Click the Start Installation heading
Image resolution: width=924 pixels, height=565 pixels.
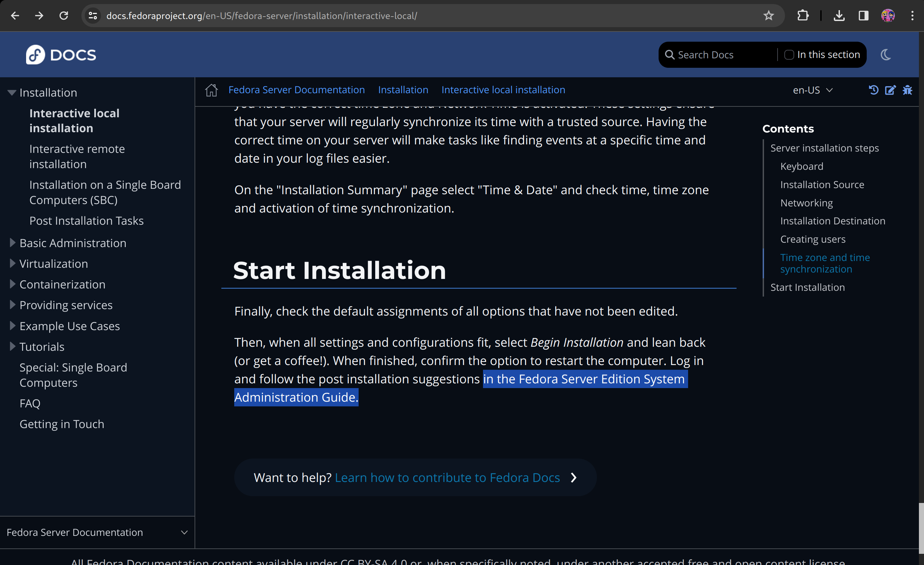(x=339, y=270)
